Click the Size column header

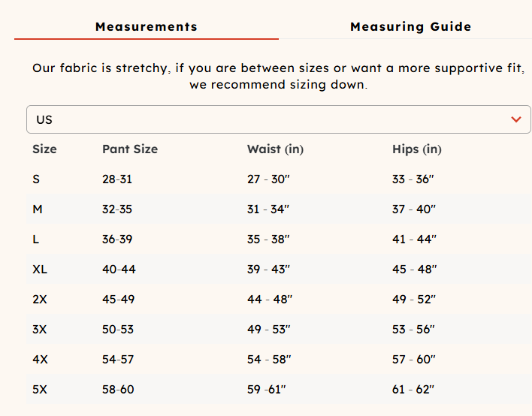[x=44, y=149]
